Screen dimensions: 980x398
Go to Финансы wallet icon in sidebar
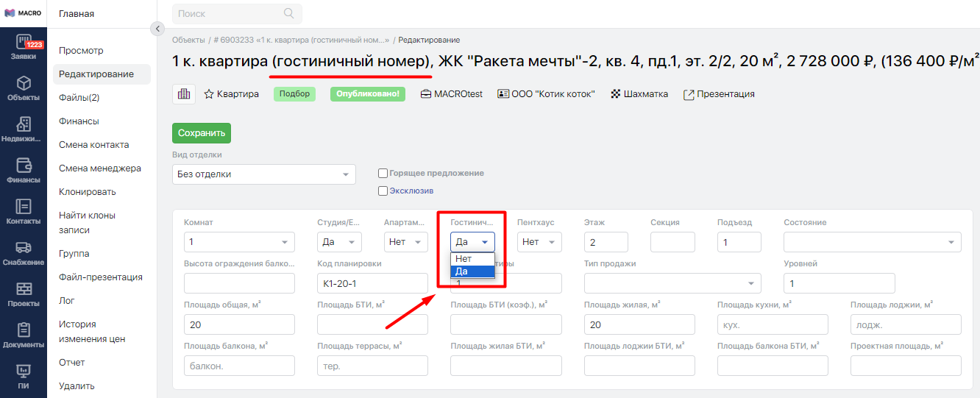tap(23, 170)
